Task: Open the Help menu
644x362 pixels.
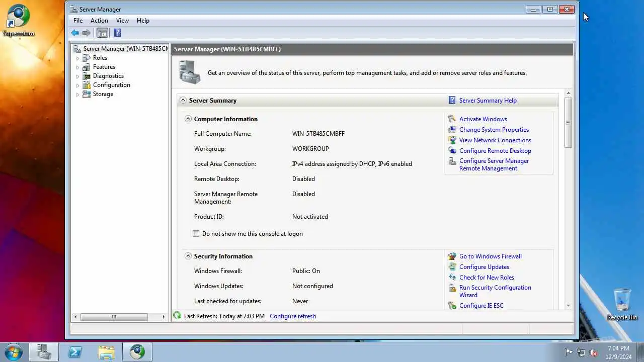Action: (x=143, y=21)
